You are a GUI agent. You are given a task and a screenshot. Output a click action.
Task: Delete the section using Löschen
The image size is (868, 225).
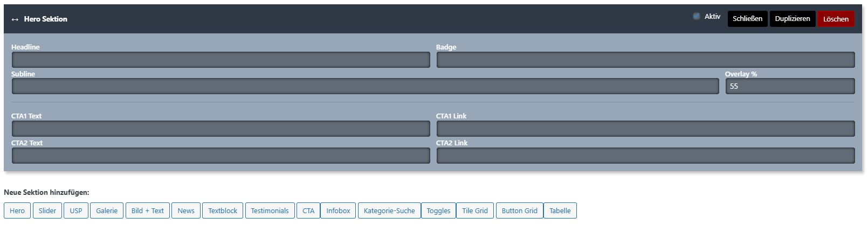(x=835, y=19)
